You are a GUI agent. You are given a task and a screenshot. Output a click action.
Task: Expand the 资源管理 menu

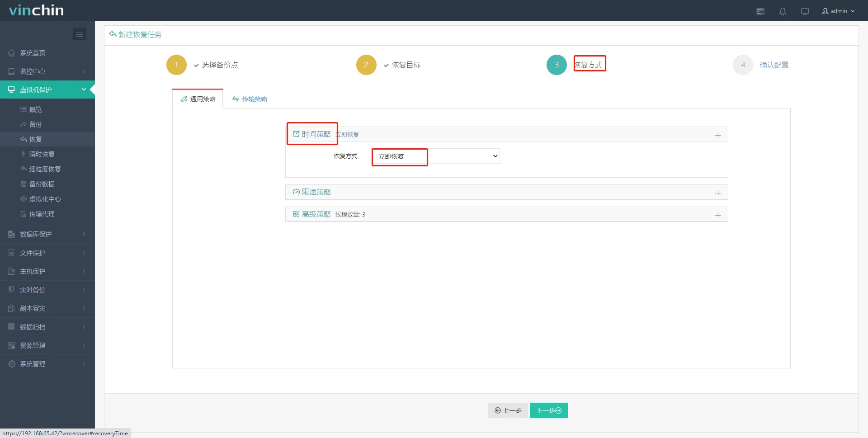tap(47, 345)
